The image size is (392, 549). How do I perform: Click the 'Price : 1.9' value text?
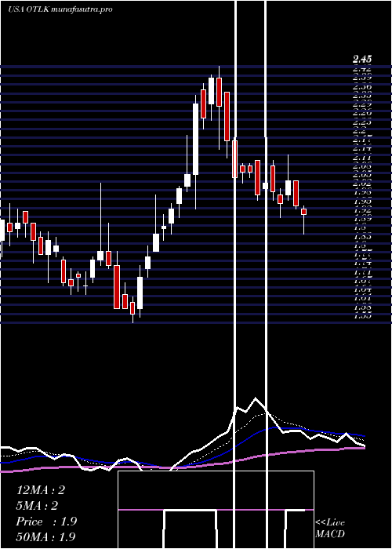[x=46, y=522]
